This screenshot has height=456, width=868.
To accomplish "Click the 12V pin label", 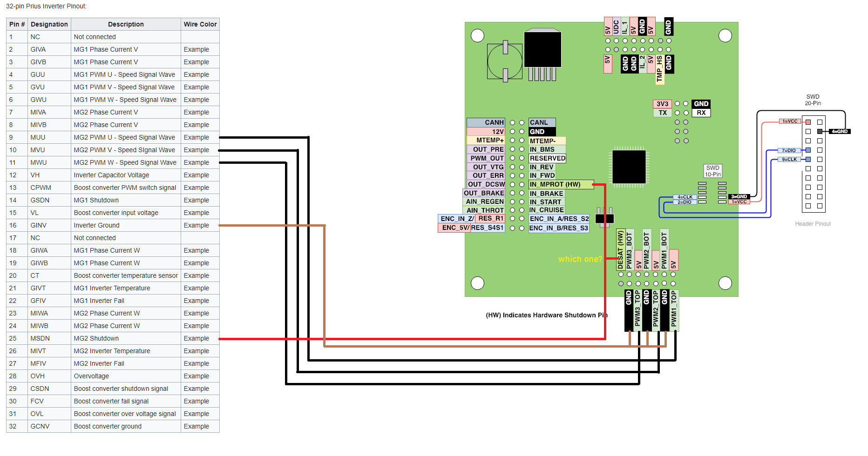I will (486, 132).
